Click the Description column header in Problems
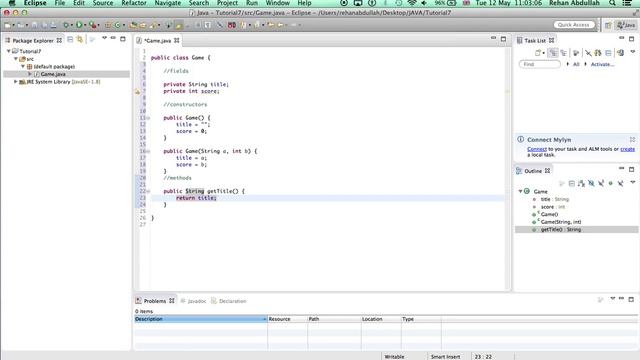This screenshot has height=360, width=640. (200, 319)
